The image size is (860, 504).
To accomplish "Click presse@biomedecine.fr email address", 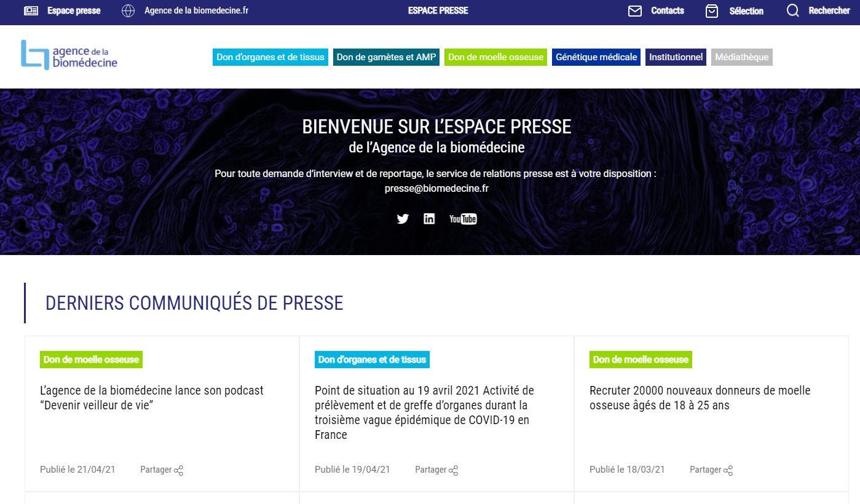I will point(436,189).
